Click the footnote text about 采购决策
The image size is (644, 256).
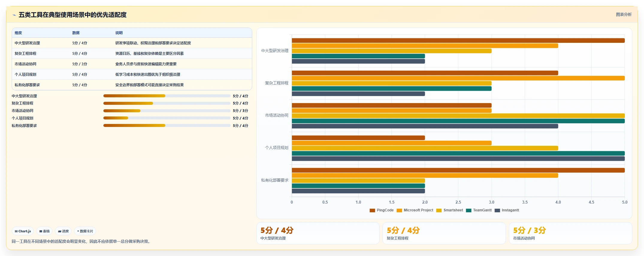point(81,241)
